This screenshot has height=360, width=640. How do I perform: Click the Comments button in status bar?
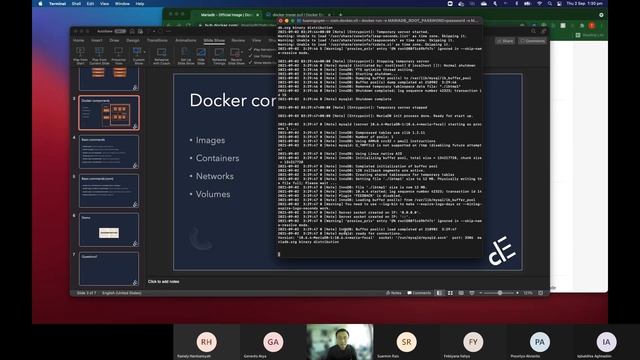(419, 293)
